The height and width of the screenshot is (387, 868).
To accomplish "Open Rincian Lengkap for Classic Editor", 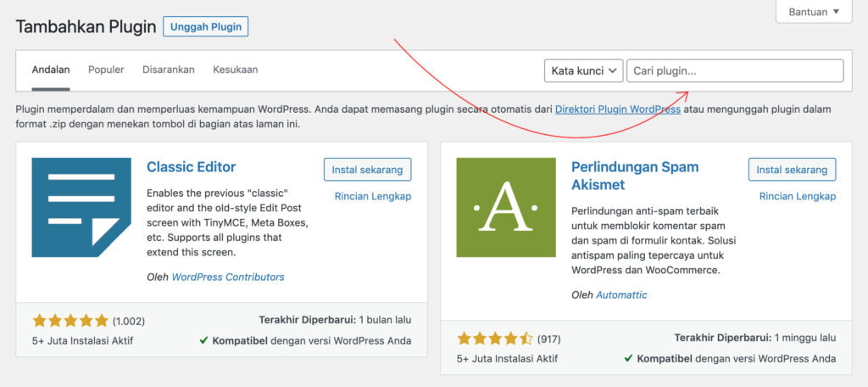I will (x=373, y=196).
